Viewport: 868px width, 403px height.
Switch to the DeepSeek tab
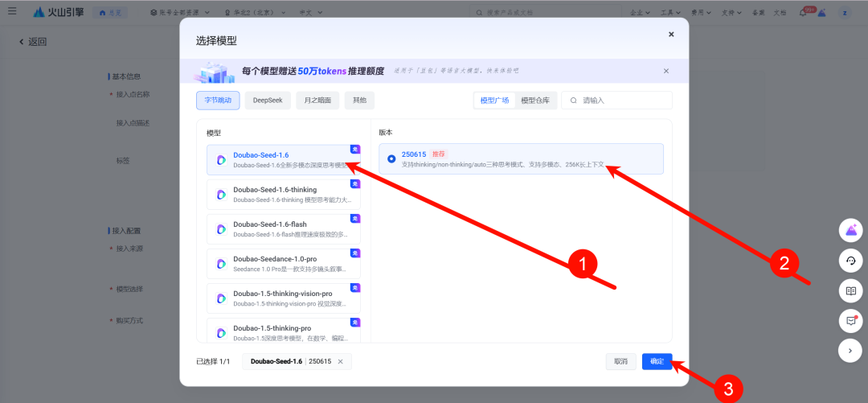268,101
